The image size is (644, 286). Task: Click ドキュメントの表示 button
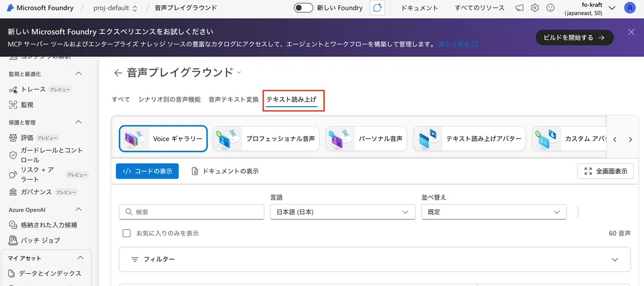coord(225,171)
